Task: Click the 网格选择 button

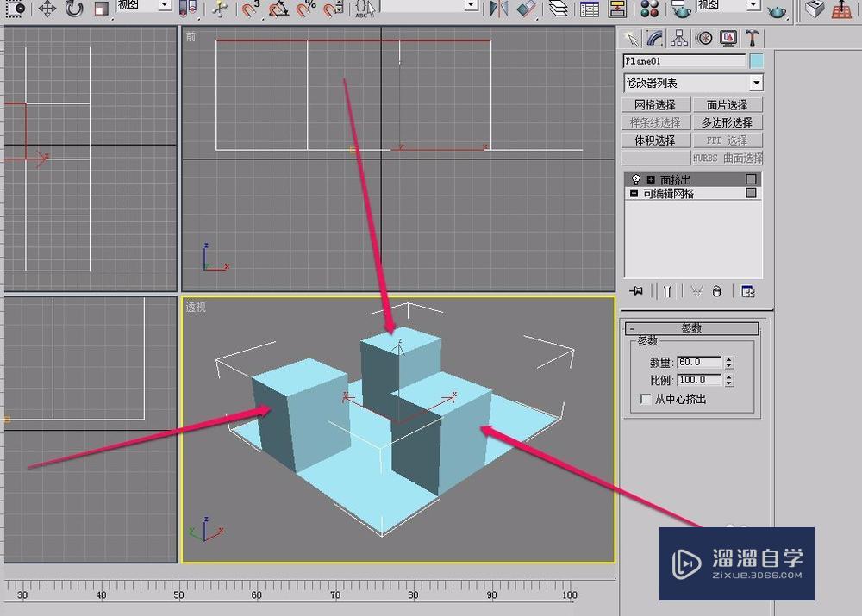Action: point(655,104)
